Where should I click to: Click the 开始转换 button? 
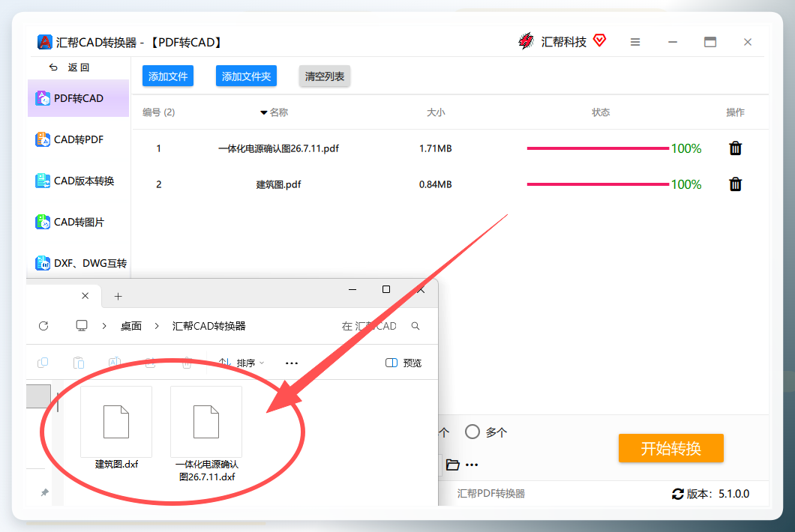[670, 448]
